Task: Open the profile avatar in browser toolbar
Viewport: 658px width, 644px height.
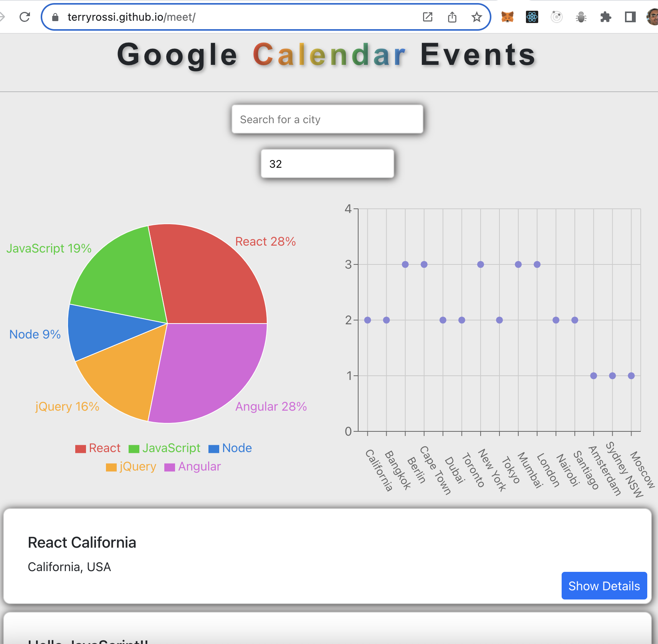Action: pyautogui.click(x=653, y=17)
